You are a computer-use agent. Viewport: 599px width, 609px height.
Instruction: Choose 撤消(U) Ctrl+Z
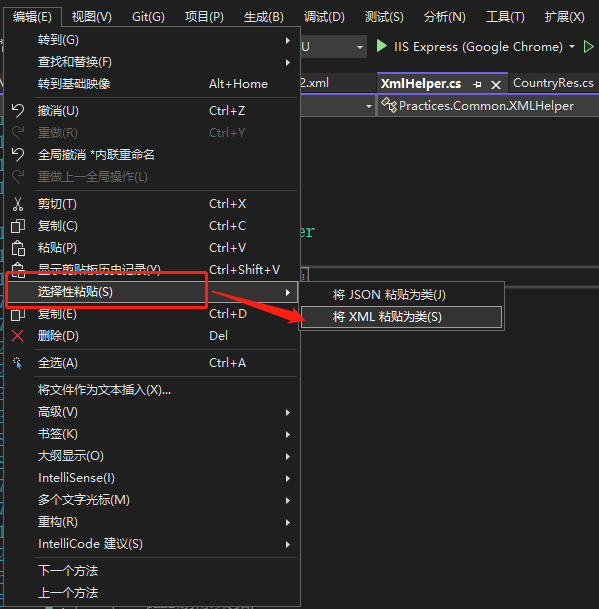152,111
